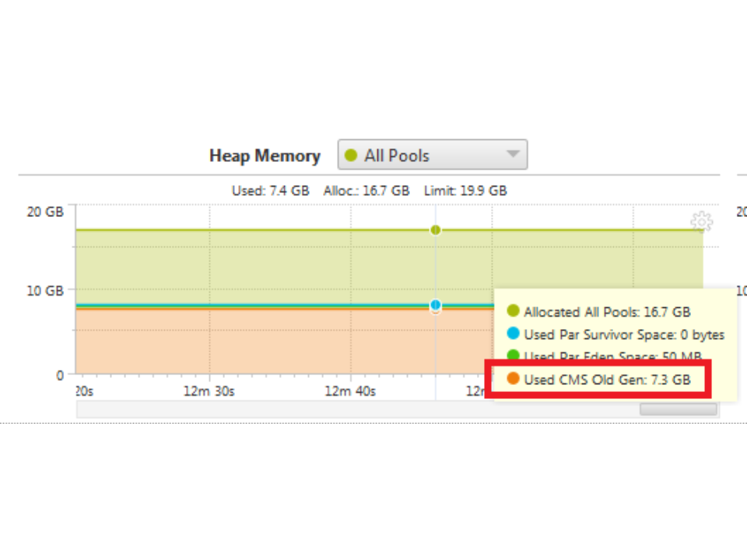Select the Allocated All Pools entry

point(607,312)
